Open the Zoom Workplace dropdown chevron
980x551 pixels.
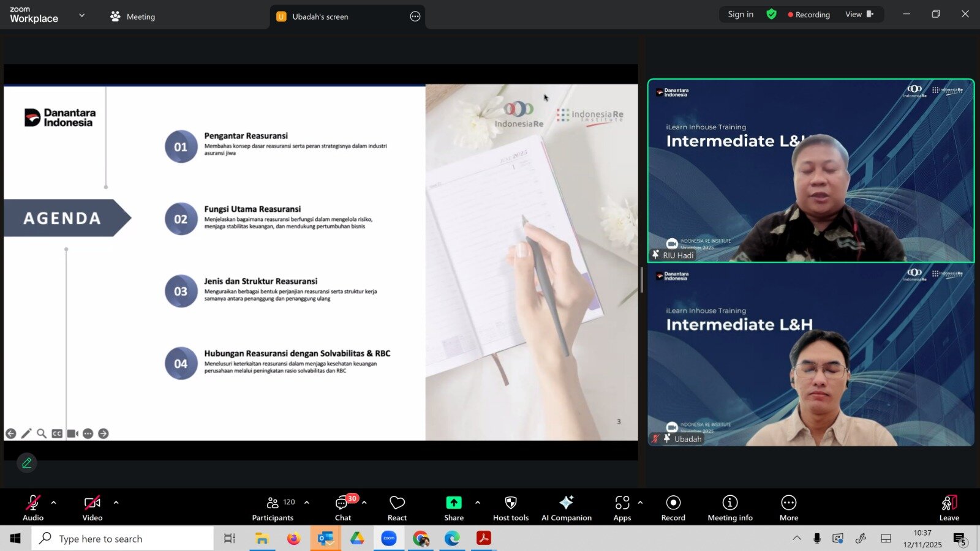pyautogui.click(x=82, y=15)
